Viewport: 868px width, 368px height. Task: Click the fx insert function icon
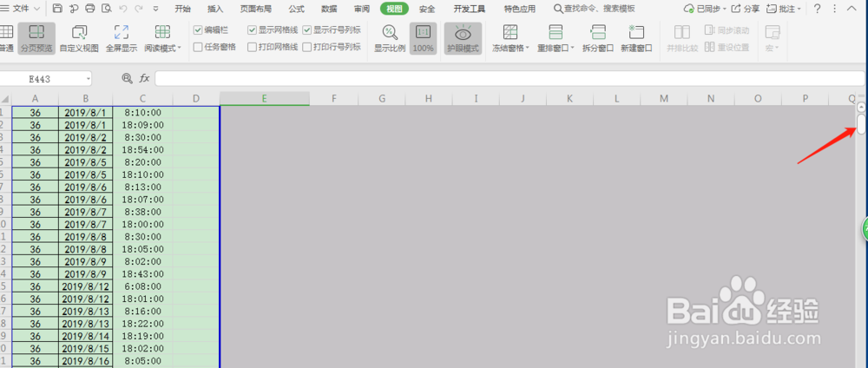(x=144, y=79)
